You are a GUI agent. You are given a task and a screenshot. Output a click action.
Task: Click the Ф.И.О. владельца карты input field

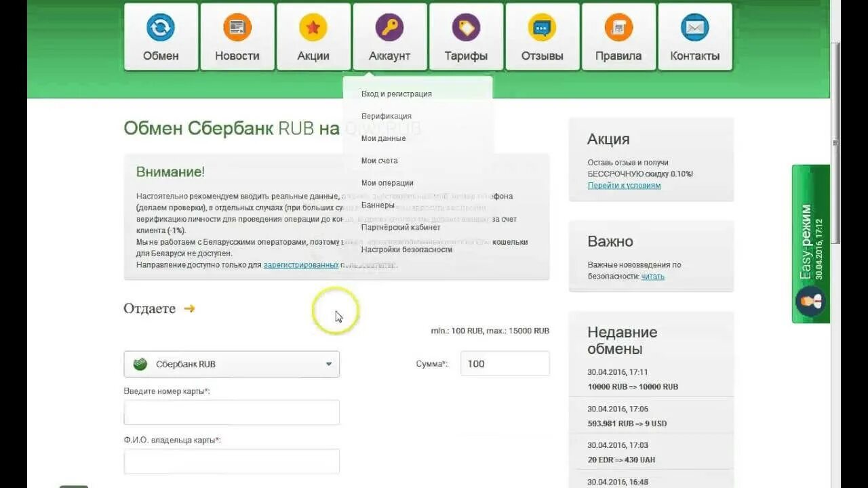pyautogui.click(x=231, y=462)
